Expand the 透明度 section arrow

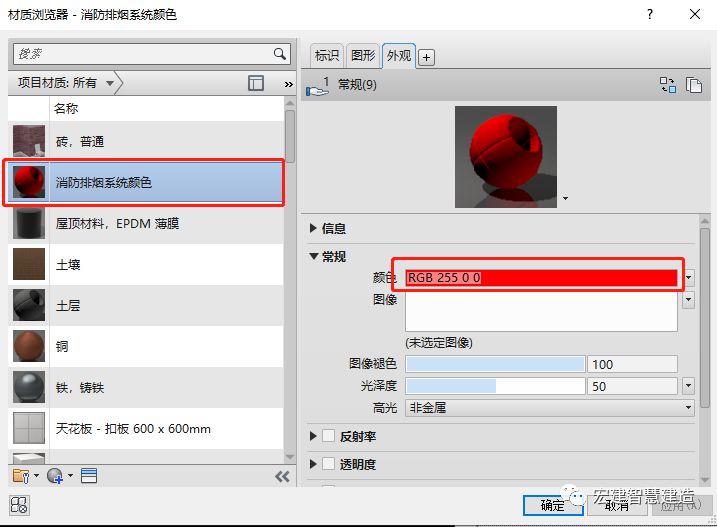313,464
